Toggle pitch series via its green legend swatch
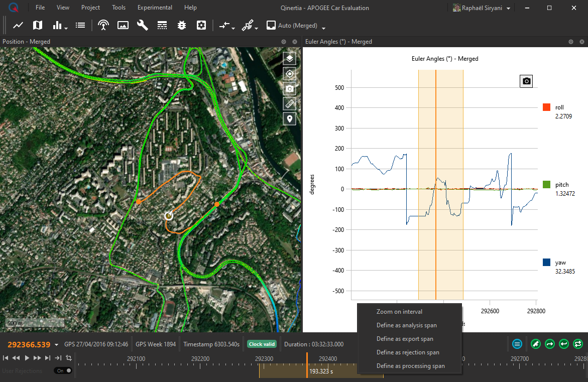 [x=546, y=185]
